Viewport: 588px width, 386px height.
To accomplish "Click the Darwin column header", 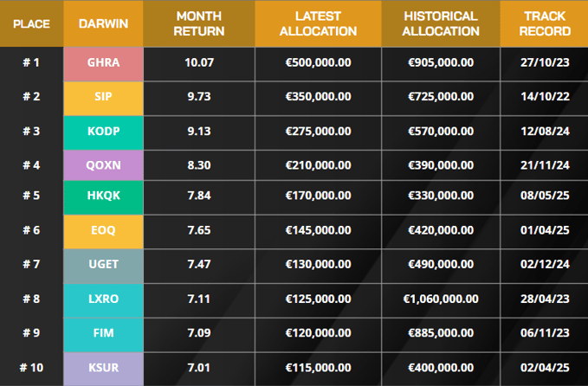I will [x=103, y=24].
